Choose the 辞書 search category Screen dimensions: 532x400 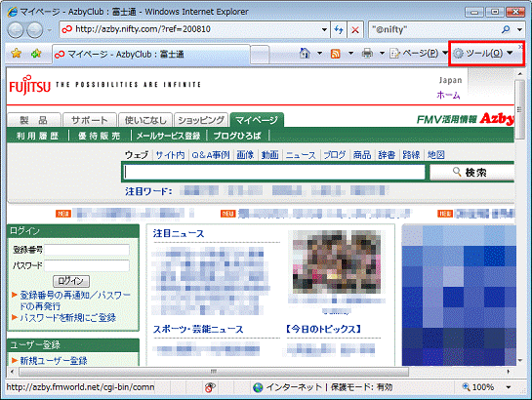pos(387,155)
